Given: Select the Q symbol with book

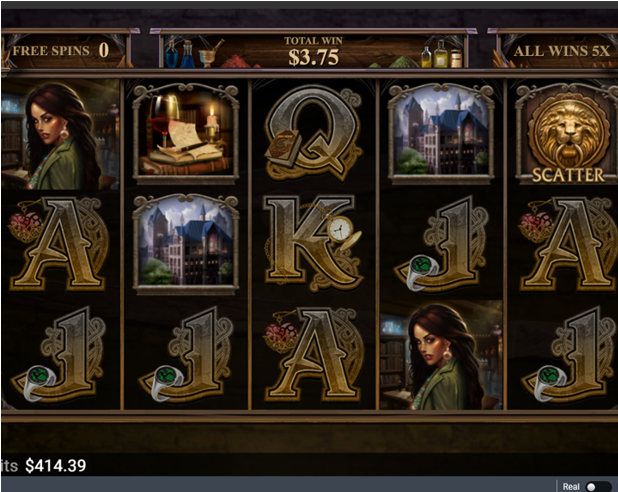Looking at the screenshot, I should 314,134.
